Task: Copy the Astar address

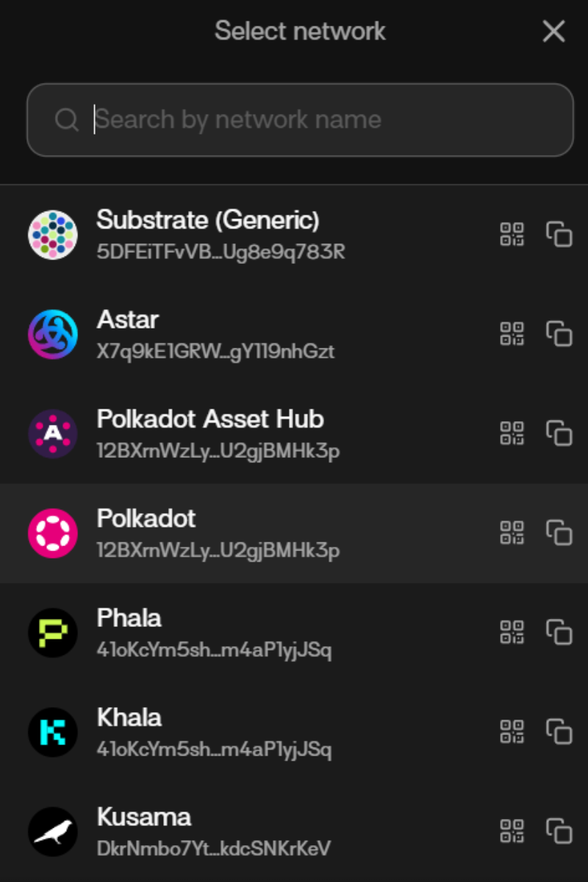Action: point(559,334)
